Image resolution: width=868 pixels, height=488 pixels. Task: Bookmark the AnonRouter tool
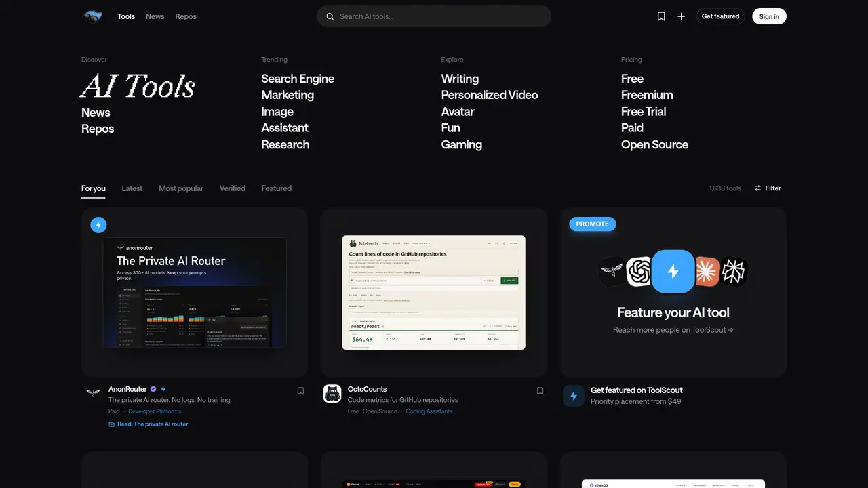300,391
